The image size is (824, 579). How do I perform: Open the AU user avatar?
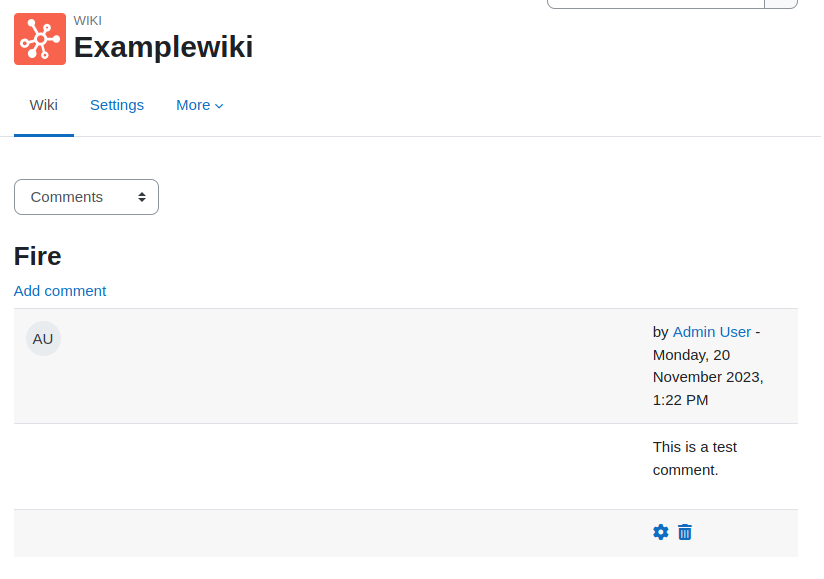[43, 339]
